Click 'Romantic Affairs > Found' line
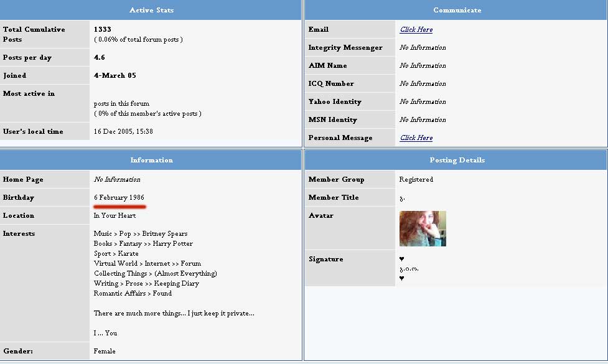The image size is (608, 364). (133, 294)
